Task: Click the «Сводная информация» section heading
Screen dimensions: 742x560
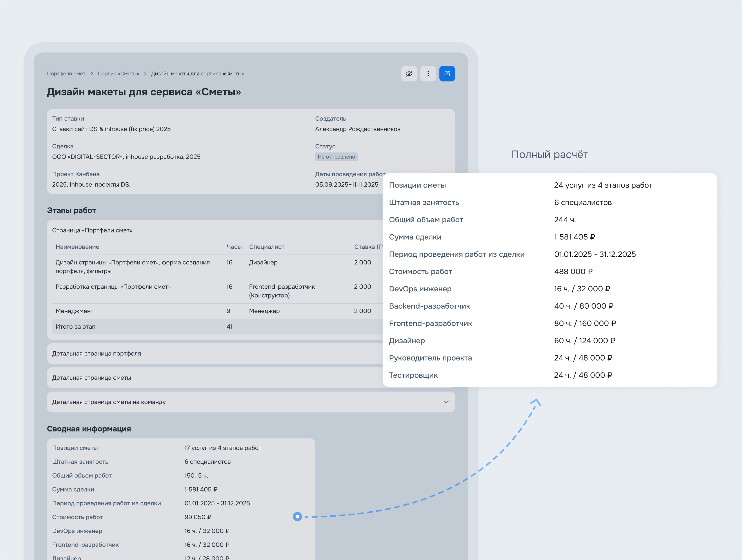Action: [x=89, y=429]
